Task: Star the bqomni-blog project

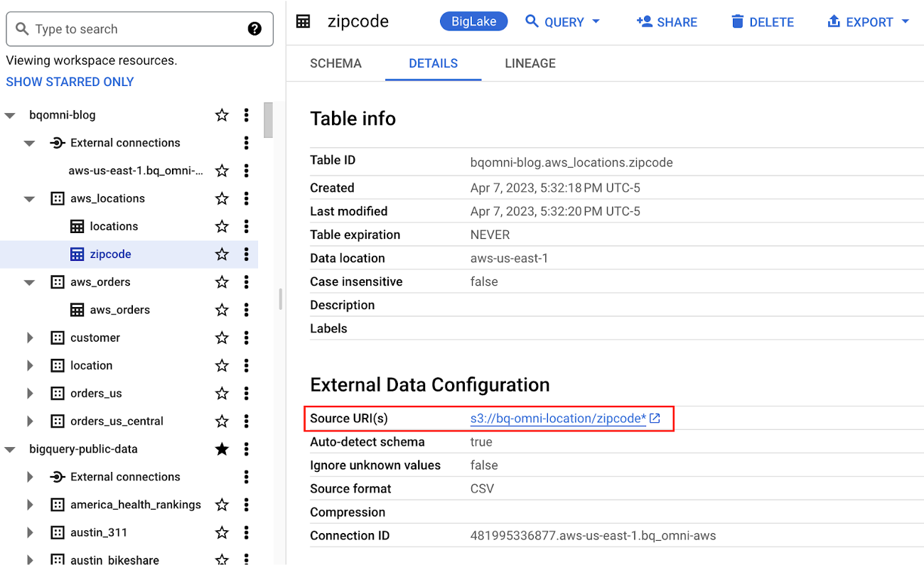Action: pos(222,115)
